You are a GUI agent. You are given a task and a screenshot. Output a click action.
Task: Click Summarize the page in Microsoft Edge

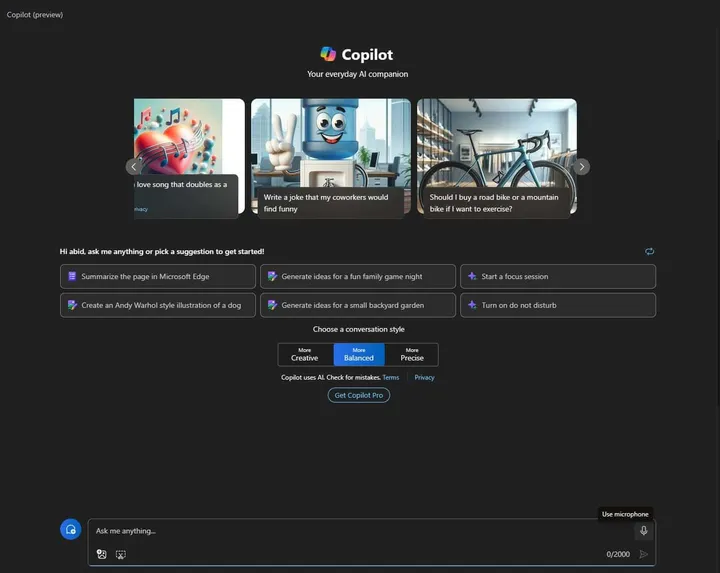pos(157,276)
